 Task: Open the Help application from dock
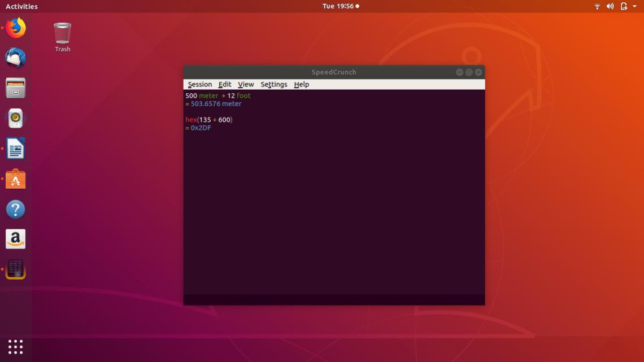click(15, 209)
